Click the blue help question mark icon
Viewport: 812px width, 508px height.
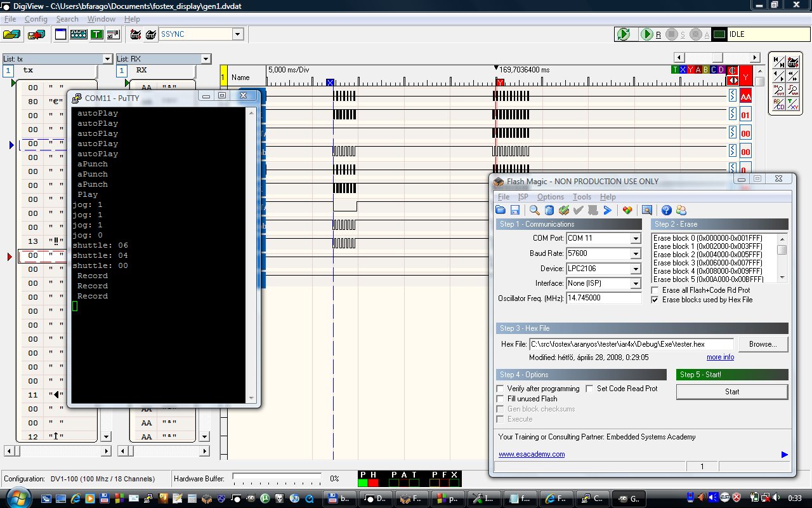pos(666,210)
